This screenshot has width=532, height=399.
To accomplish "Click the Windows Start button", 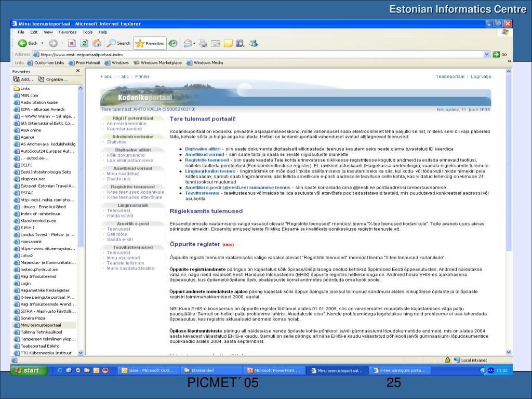I will pos(28,370).
